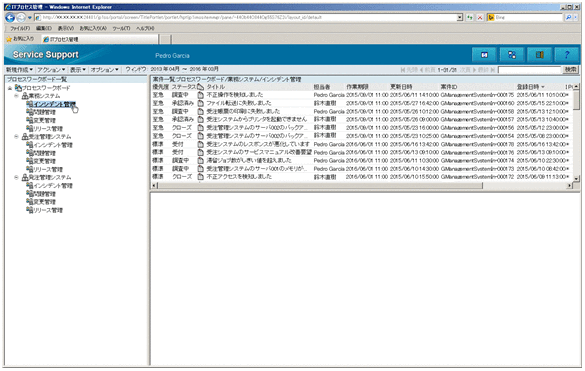Select 変更管理 under 受注管理システム
The height and width of the screenshot is (371, 585).
[45, 161]
